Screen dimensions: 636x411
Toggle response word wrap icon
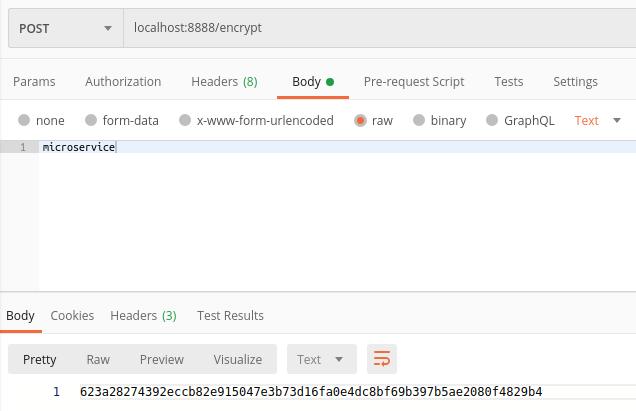382,359
